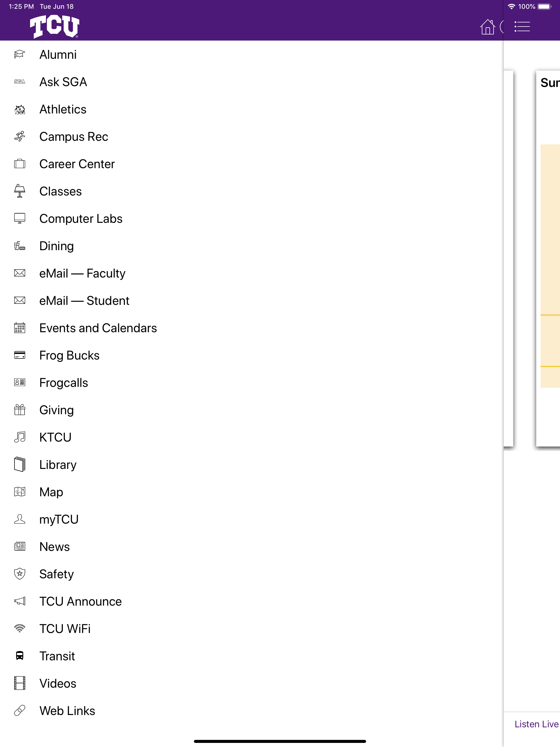The image size is (560, 747).
Task: Tap the Home icon in the header
Action: pos(487,26)
